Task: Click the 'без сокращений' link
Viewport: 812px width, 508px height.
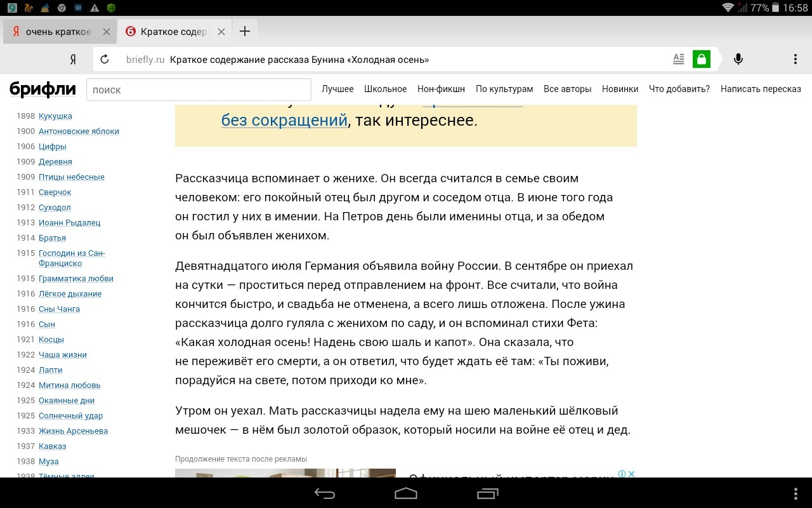Action: (x=284, y=120)
